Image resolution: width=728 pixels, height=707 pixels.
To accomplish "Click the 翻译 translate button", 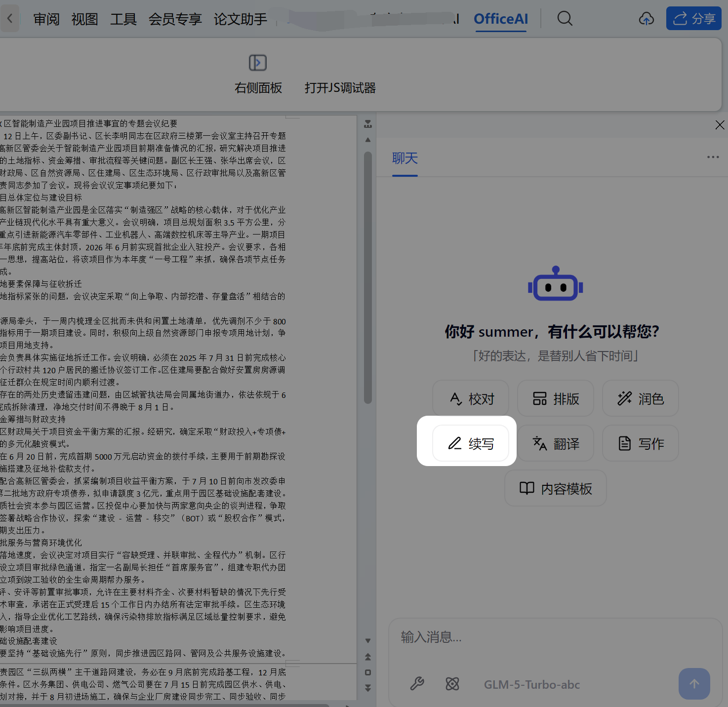I will click(x=556, y=443).
